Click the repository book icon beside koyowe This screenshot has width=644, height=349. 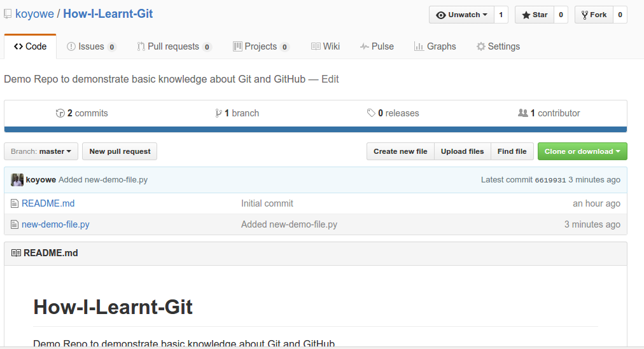[8, 14]
